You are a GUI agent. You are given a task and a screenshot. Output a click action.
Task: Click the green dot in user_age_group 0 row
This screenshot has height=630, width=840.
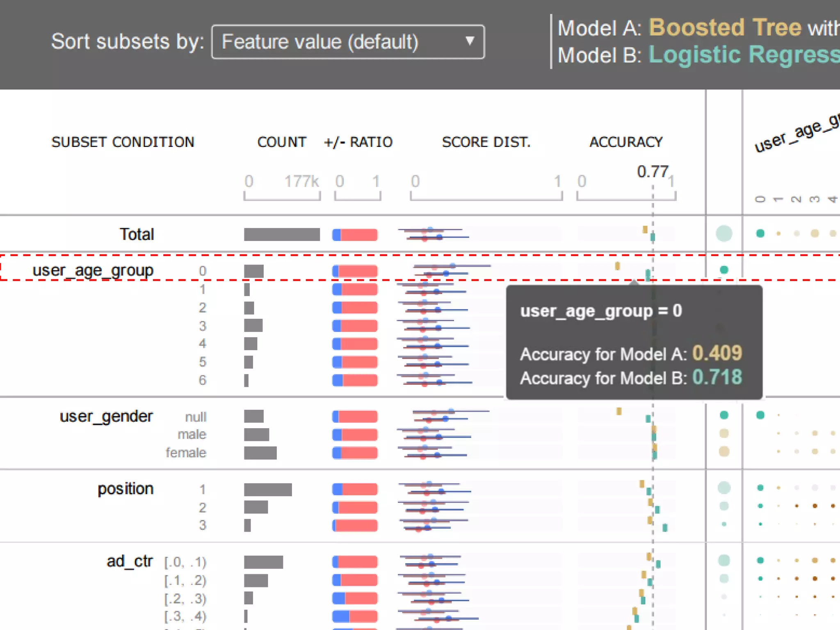[724, 269]
